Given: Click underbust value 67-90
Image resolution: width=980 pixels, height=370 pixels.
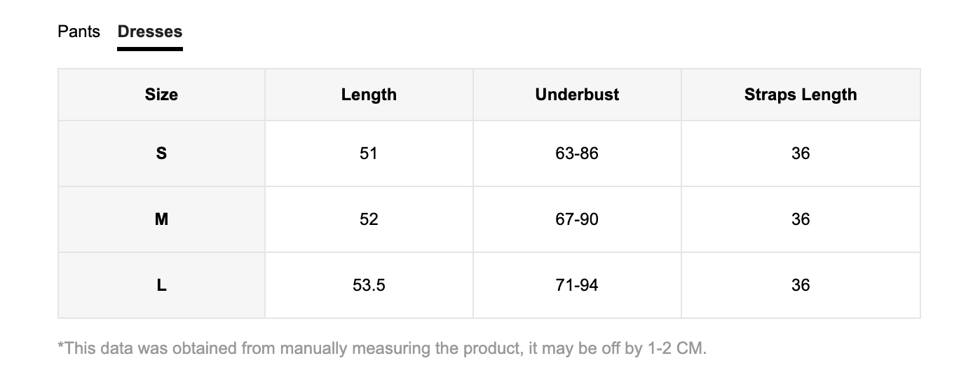Looking at the screenshot, I should tap(577, 219).
